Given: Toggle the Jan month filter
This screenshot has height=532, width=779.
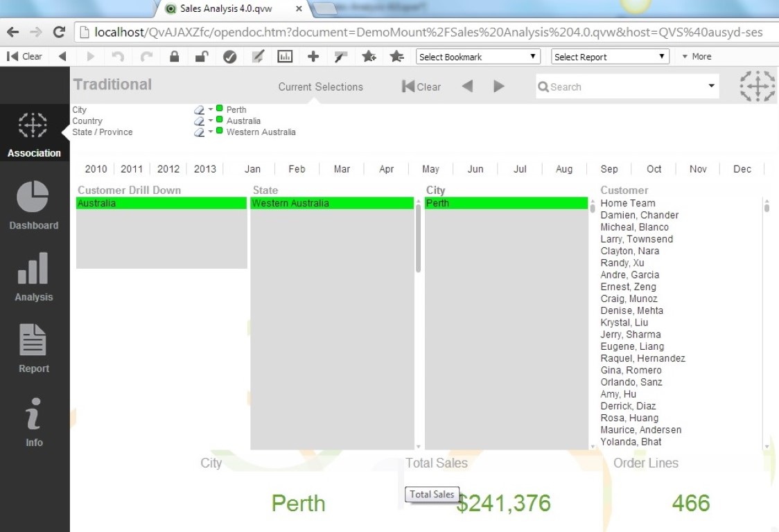Looking at the screenshot, I should pos(252,169).
